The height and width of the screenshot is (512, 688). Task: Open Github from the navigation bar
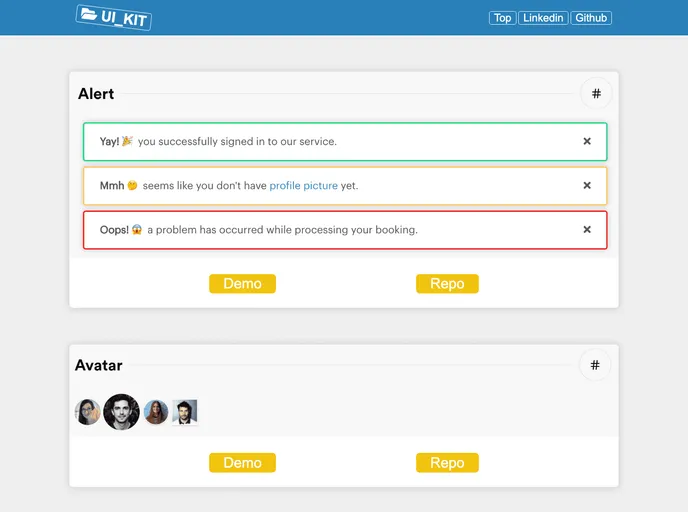click(591, 18)
